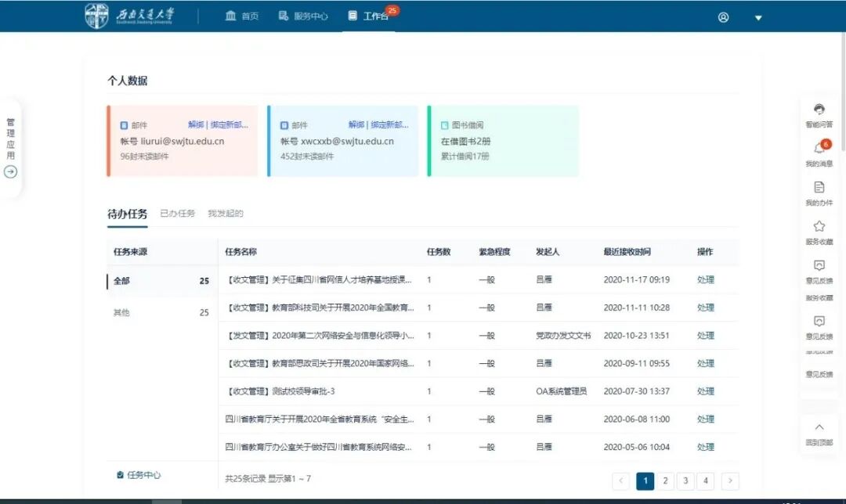The width and height of the screenshot is (846, 504).
Task: Select the 待办任务 tab
Action: point(128,214)
